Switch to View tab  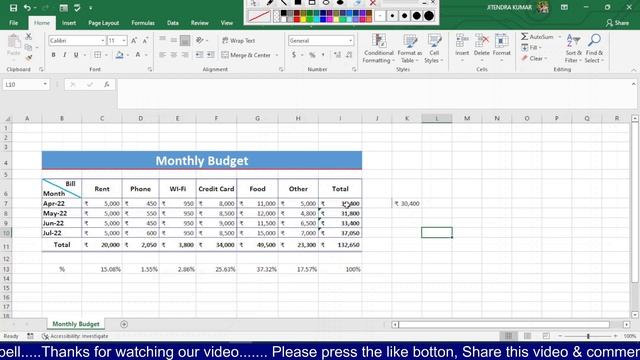tap(227, 23)
